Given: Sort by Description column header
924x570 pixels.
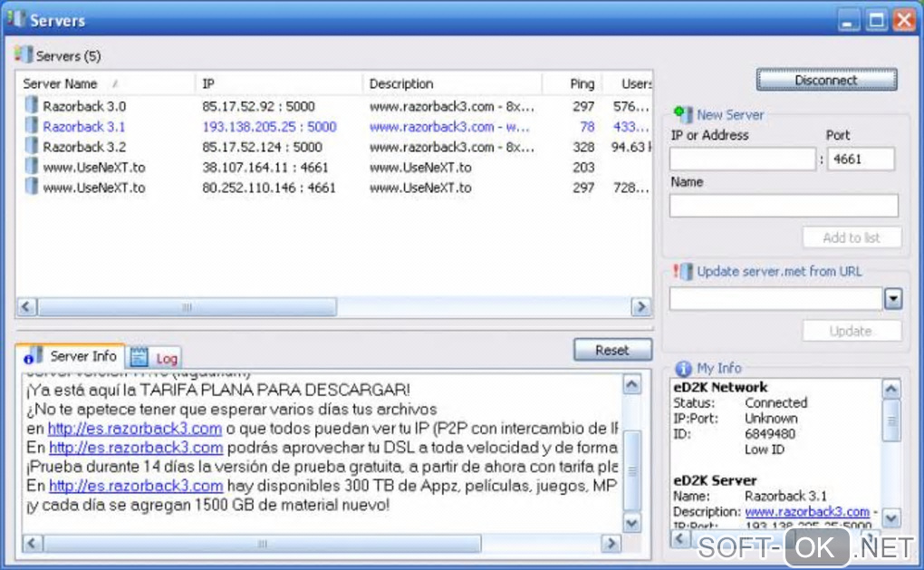Looking at the screenshot, I should click(452, 83).
